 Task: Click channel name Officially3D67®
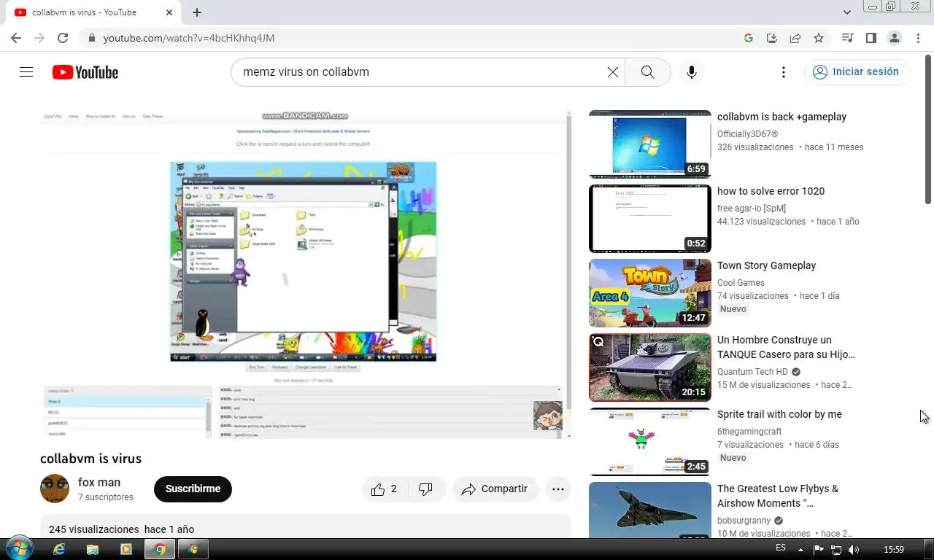click(x=747, y=134)
